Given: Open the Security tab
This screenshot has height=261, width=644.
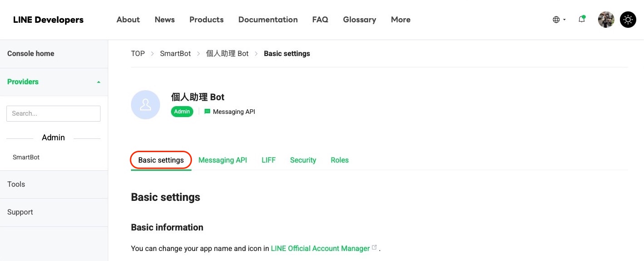Looking at the screenshot, I should (x=303, y=160).
